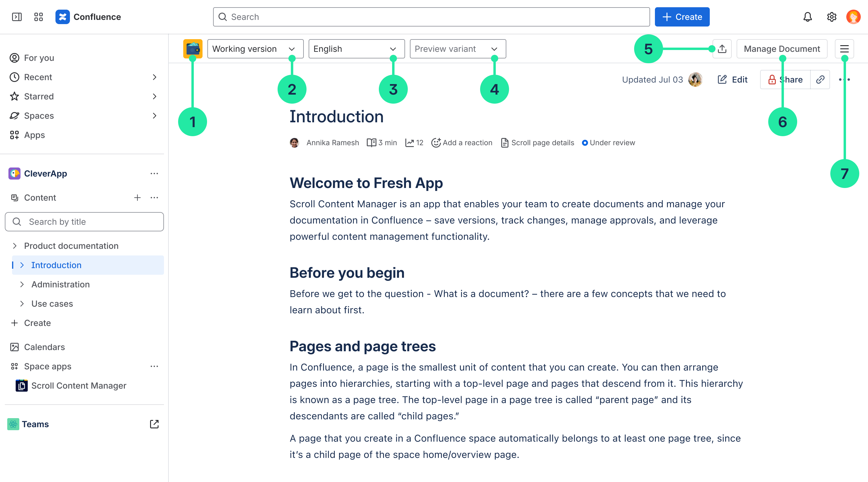Open Teams in sidebar
Image resolution: width=868 pixels, height=482 pixels.
click(35, 424)
